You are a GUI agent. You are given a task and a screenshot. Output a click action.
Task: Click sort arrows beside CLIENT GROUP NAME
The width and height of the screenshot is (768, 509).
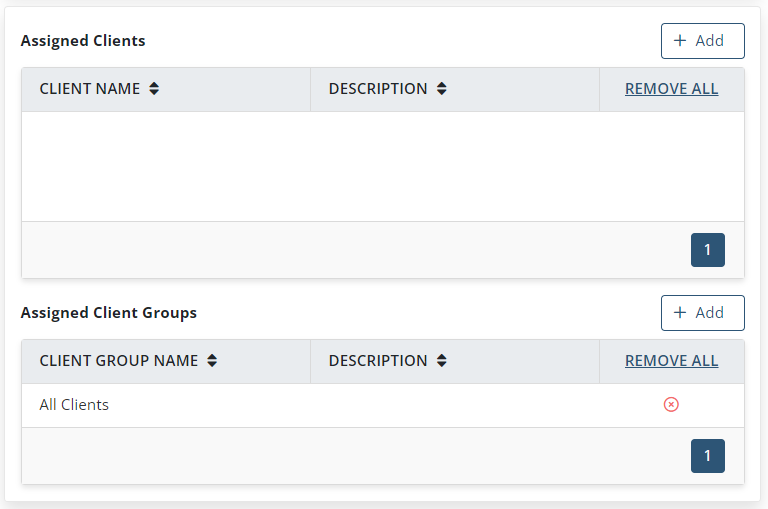click(212, 361)
